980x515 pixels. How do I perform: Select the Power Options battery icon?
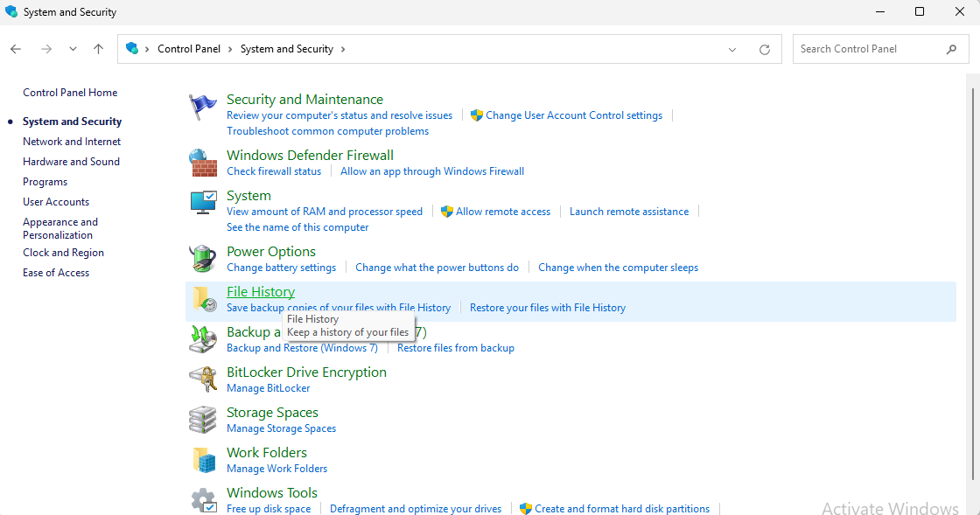203,259
